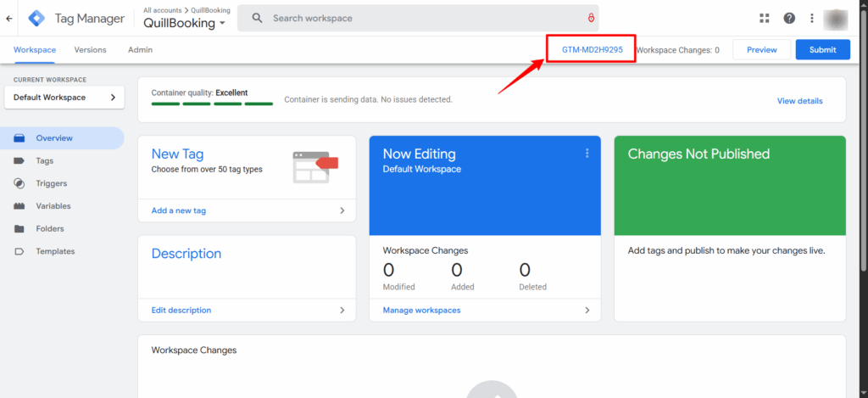
Task: Open Manage workspaces link
Action: click(421, 311)
